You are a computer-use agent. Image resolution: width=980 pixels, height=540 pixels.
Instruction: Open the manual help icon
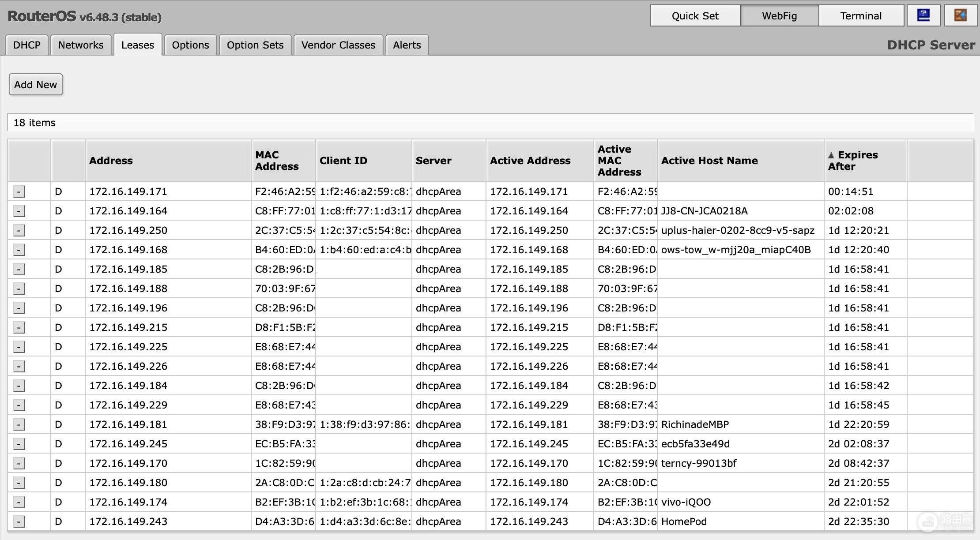coord(923,15)
